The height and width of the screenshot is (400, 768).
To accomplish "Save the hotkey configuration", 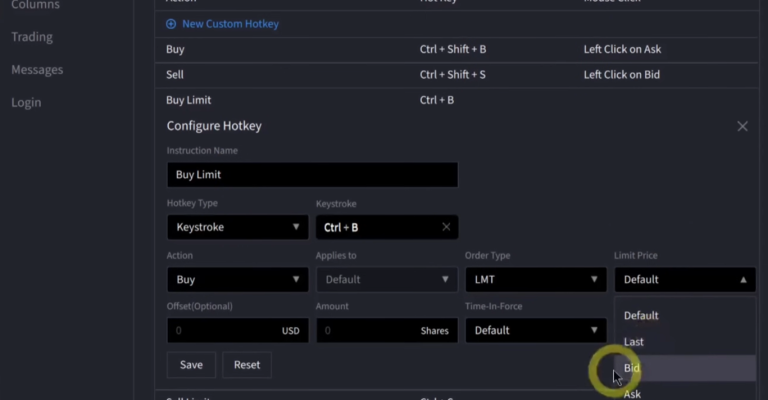I will click(x=191, y=365).
